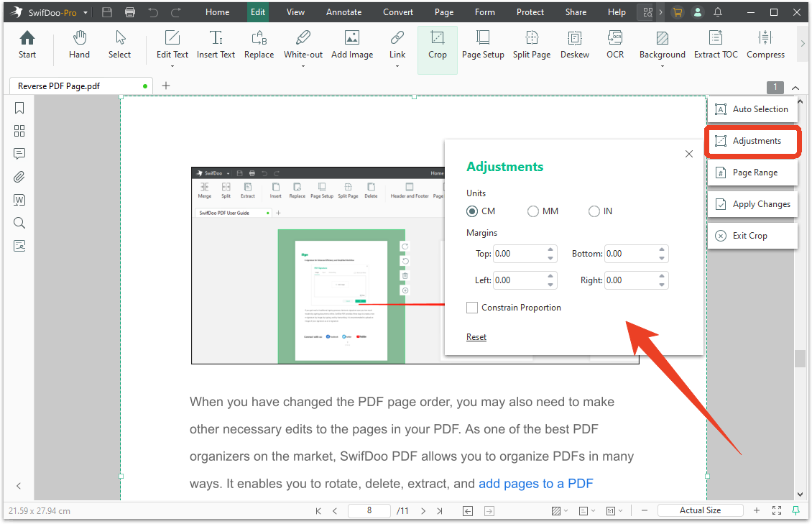Image resolution: width=812 pixels, height=524 pixels.
Task: Print using the printer icon
Action: point(130,12)
